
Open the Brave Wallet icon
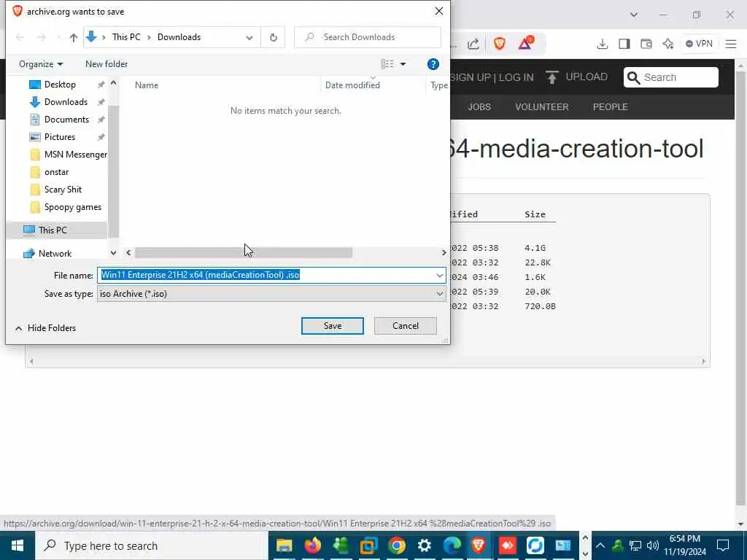pos(646,44)
